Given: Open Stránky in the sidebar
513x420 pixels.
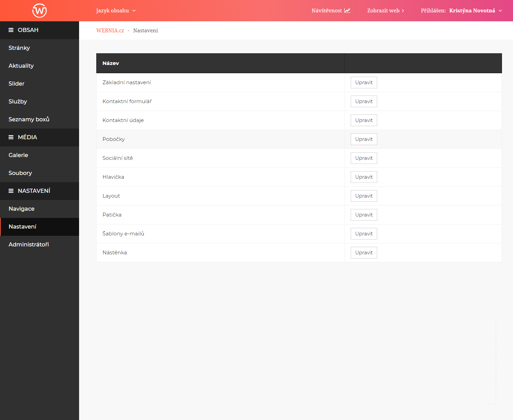Looking at the screenshot, I should tap(40, 48).
